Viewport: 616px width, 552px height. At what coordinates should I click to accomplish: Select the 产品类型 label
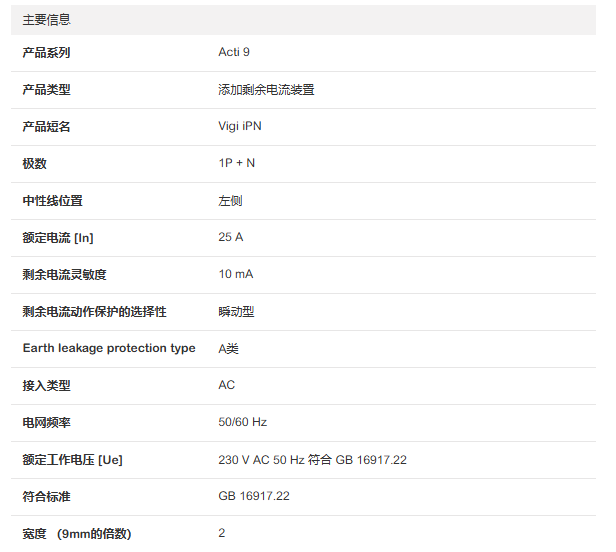[x=46, y=90]
